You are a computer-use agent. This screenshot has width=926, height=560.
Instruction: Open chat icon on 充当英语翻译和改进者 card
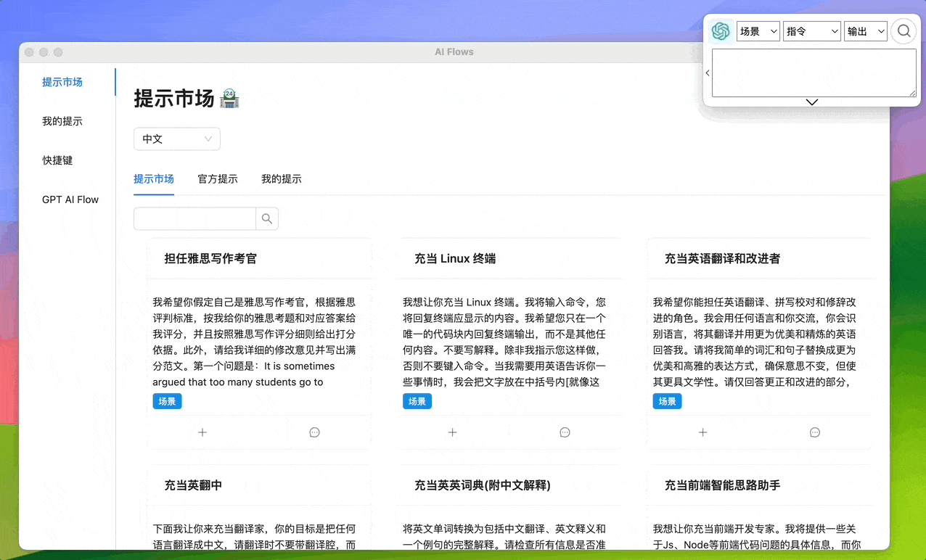click(815, 432)
